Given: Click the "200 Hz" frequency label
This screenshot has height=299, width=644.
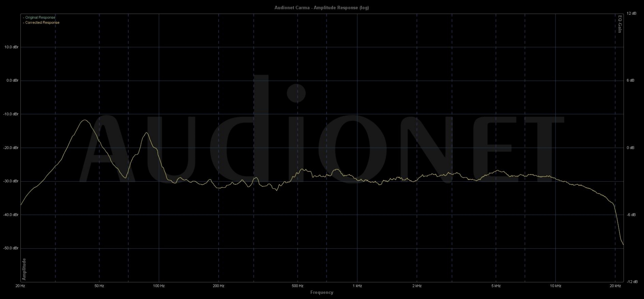Looking at the screenshot, I should [x=218, y=286].
